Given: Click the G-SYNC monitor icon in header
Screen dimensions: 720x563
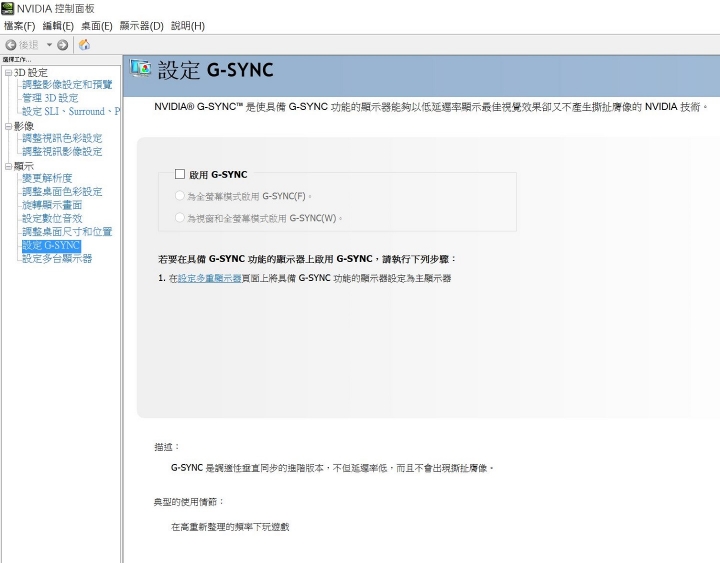Looking at the screenshot, I should pos(141,68).
